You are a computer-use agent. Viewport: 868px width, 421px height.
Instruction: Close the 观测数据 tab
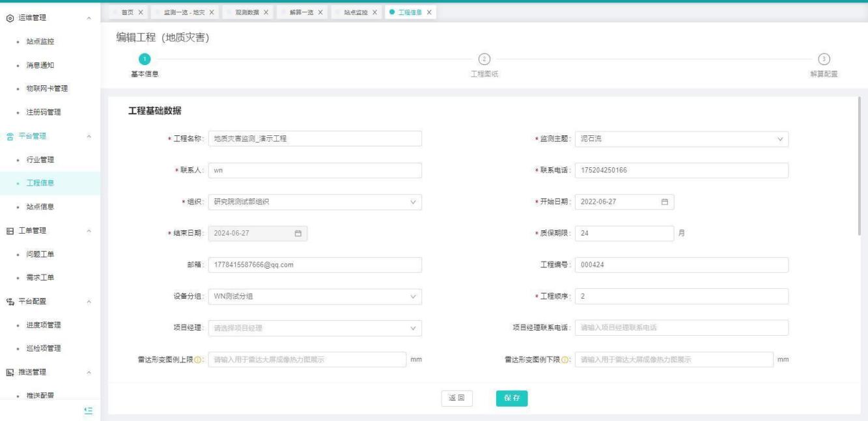point(266,13)
